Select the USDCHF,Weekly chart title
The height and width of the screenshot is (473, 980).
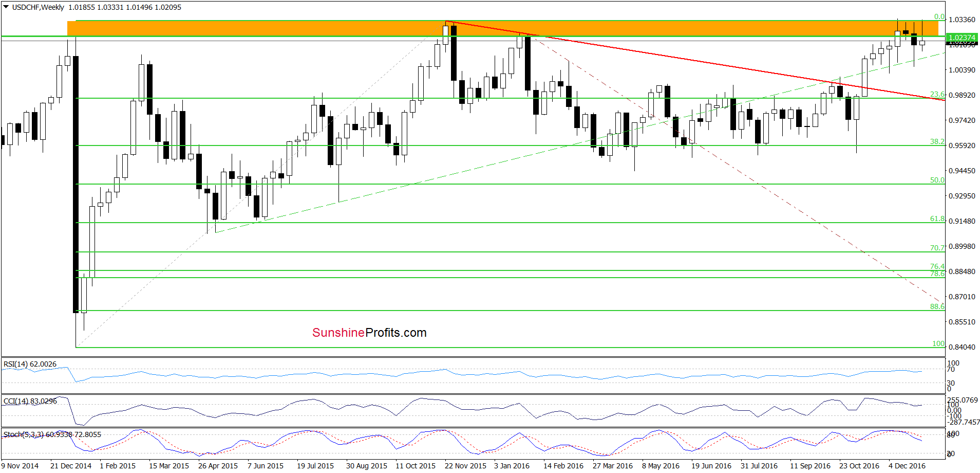tap(39, 7)
